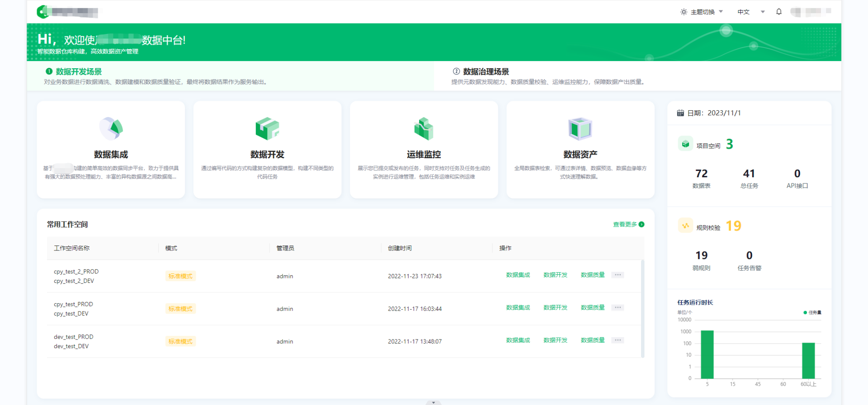868x405 pixels.
Task: Click the green logo icon at top left
Action: [42, 12]
